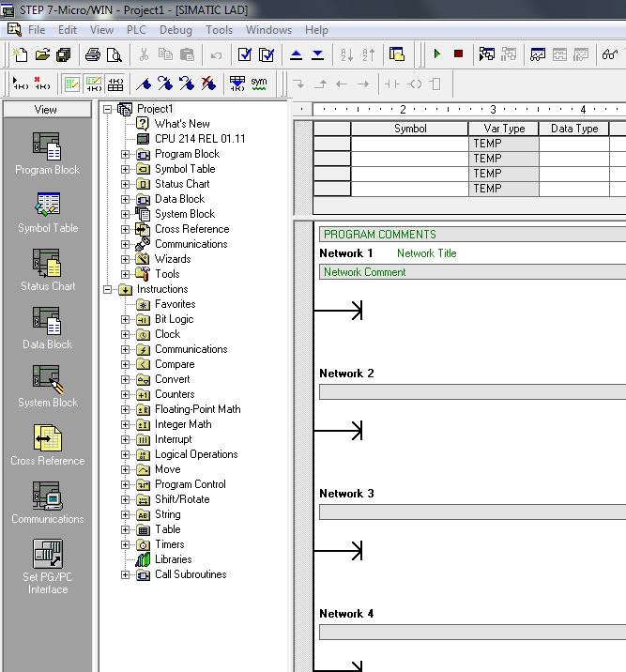Viewport: 626px width, 672px height.
Task: Click the 'sym' undefined symbols table icon
Action: point(259,84)
